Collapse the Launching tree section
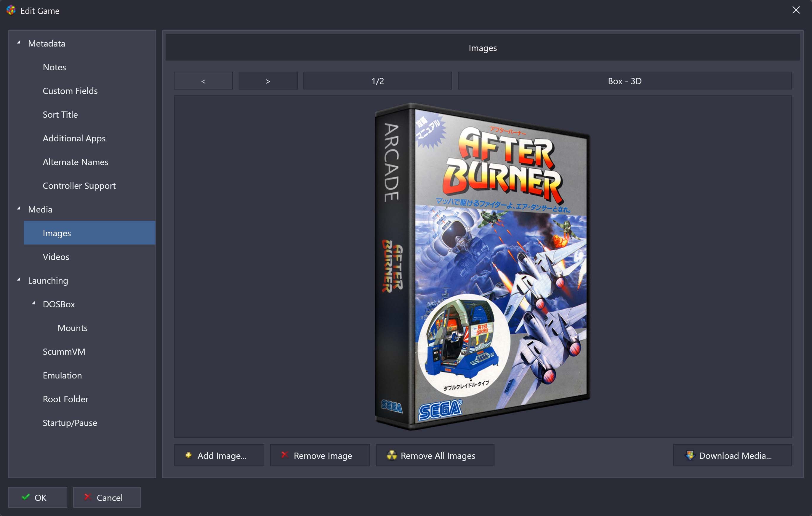The image size is (812, 516). click(19, 280)
